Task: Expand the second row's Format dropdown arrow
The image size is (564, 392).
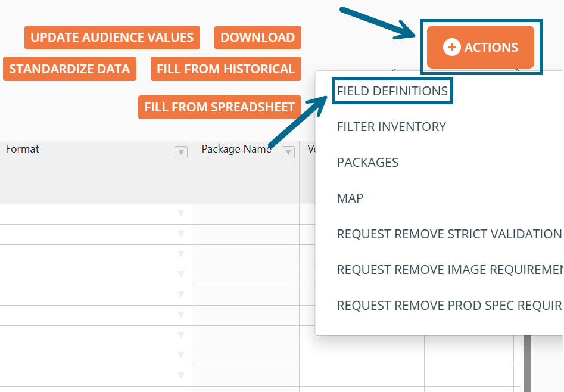Action: tap(181, 234)
